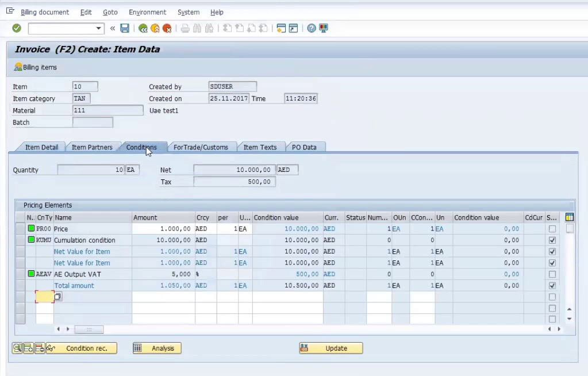Image resolution: width=588 pixels, height=376 pixels.
Task: Switch to the Item Partners tab
Action: 92,147
